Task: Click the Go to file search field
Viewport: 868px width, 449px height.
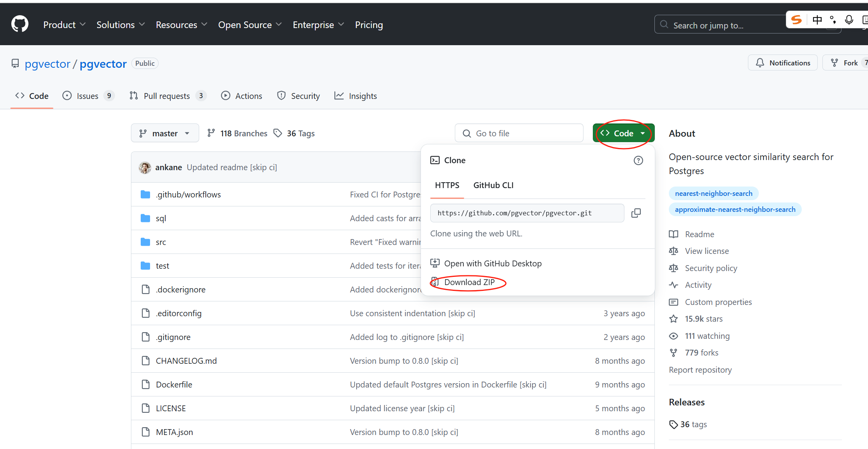Action: pyautogui.click(x=519, y=133)
